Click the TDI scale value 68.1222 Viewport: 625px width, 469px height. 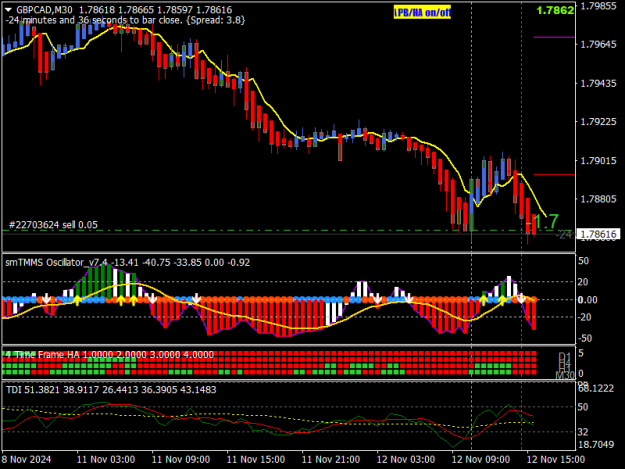point(596,389)
